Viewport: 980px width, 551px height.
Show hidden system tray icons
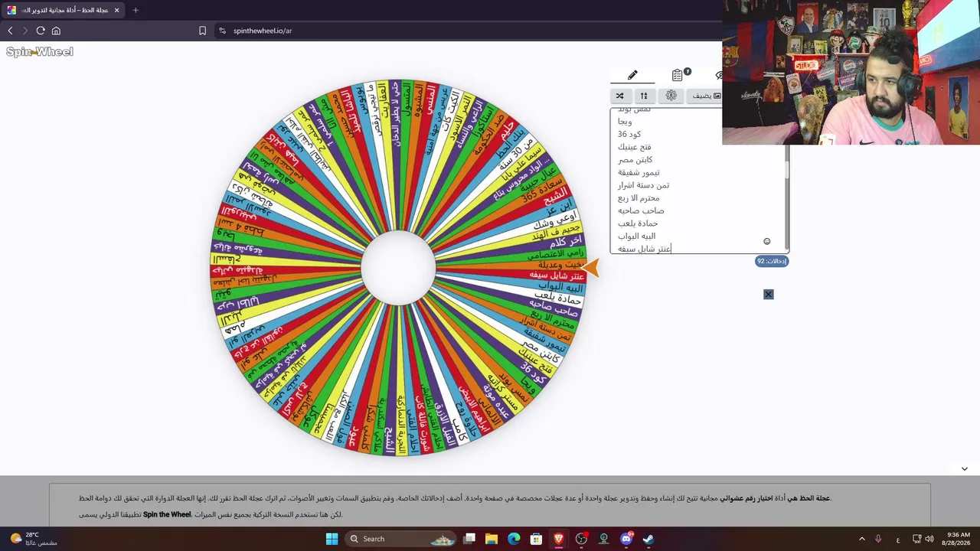click(x=861, y=539)
